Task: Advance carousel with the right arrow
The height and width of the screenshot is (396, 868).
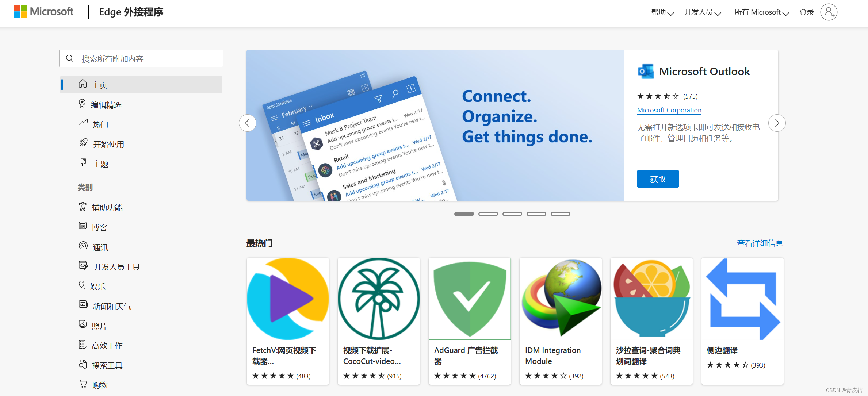Action: coord(777,123)
